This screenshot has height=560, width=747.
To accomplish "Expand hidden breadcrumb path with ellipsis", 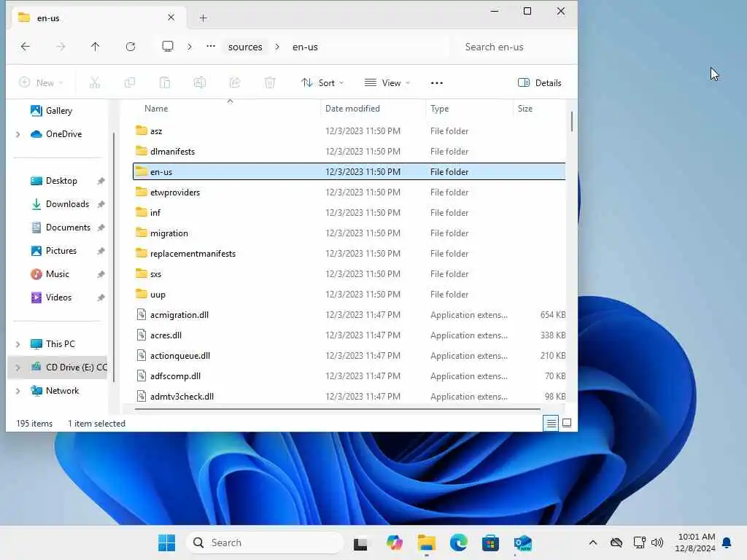I will pyautogui.click(x=211, y=47).
